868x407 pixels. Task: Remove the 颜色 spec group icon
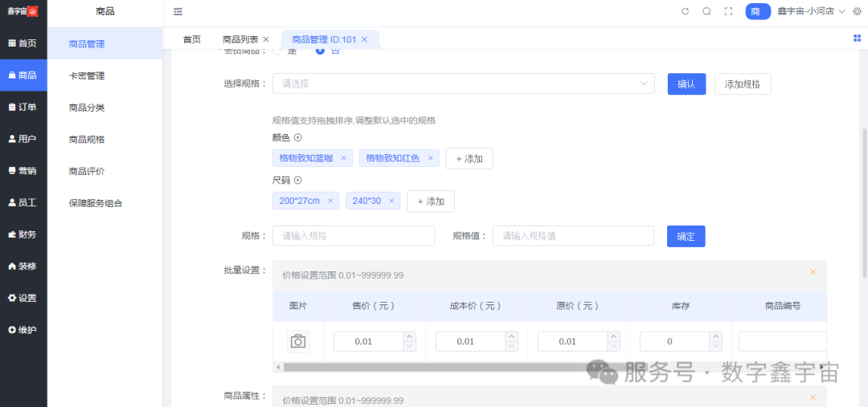pos(297,138)
